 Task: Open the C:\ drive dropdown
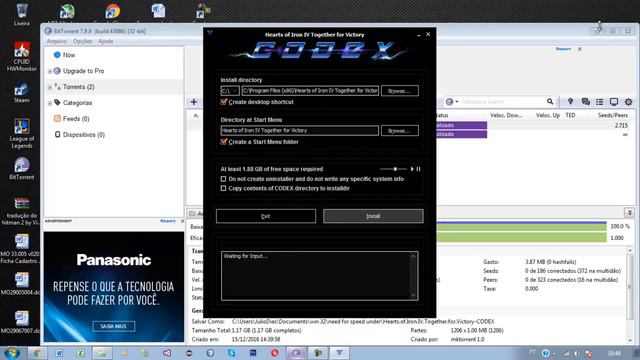[230, 91]
